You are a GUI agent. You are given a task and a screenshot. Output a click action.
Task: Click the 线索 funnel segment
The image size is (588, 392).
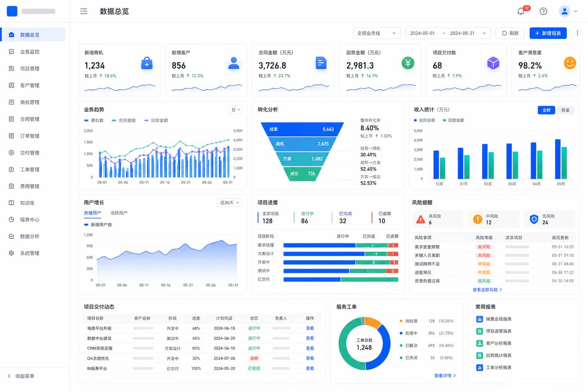coord(302,129)
